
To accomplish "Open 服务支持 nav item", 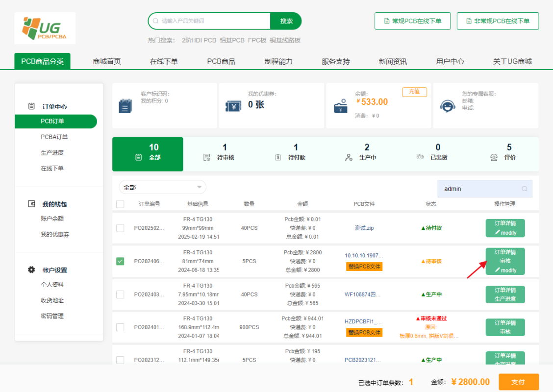I will coord(336,61).
